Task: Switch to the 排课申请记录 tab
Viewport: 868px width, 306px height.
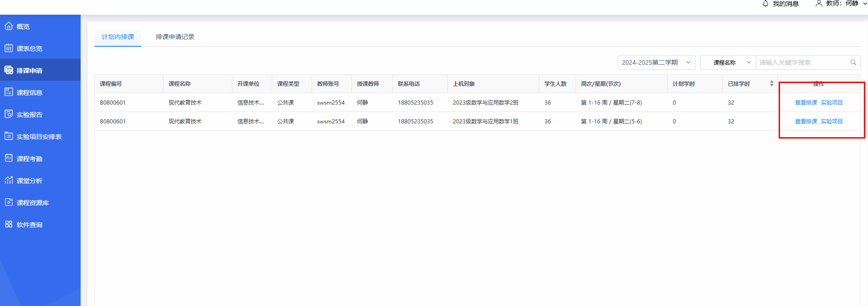Action: point(175,37)
